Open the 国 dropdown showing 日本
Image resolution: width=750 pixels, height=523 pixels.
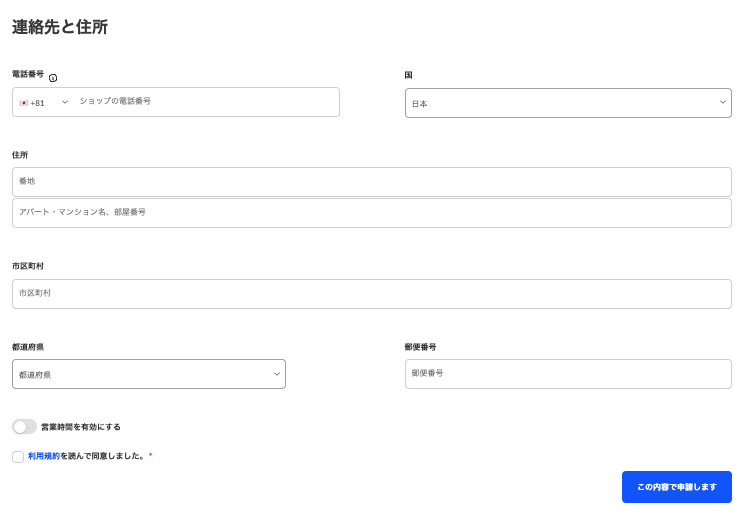point(567,103)
